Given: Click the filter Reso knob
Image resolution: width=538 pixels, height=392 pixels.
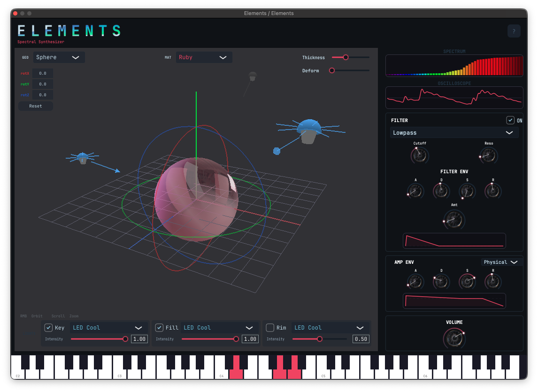Looking at the screenshot, I should click(x=488, y=155).
